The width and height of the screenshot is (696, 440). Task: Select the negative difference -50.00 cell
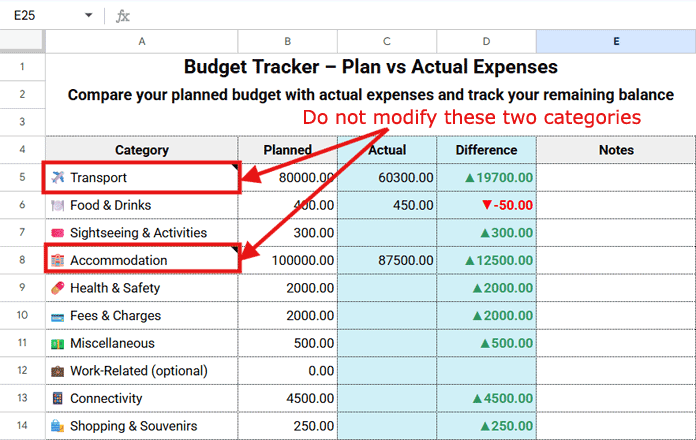(x=486, y=205)
